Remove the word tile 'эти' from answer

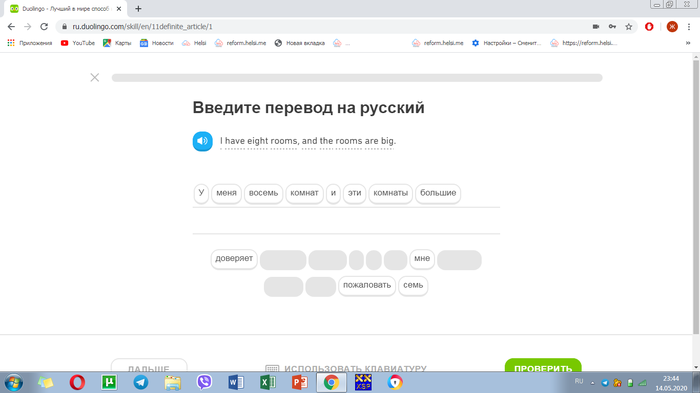coord(354,193)
